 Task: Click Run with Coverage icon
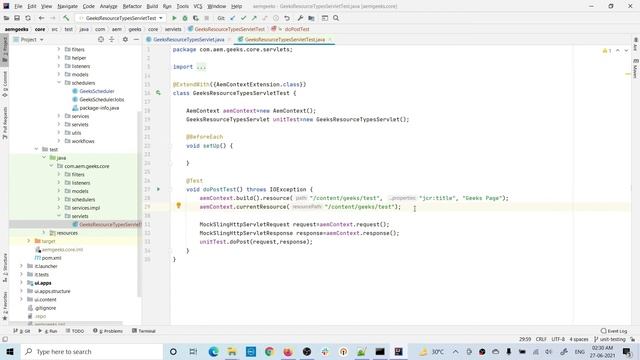[x=196, y=18]
